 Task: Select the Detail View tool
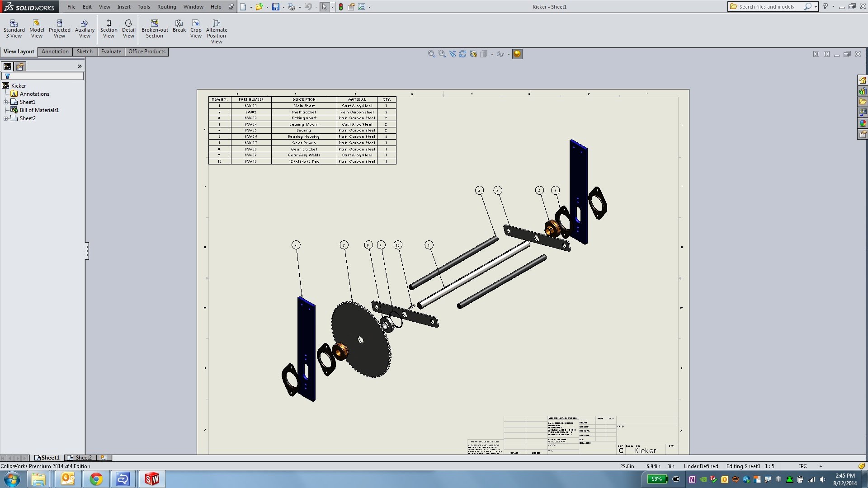pyautogui.click(x=128, y=29)
